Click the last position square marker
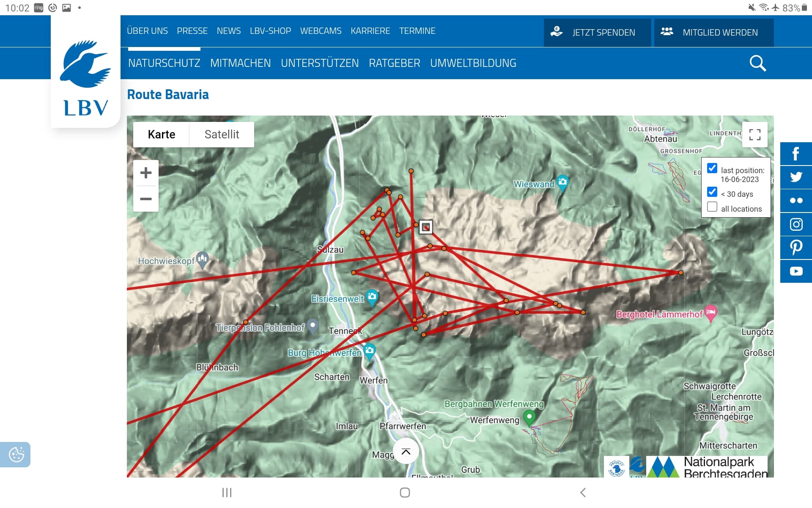 click(x=426, y=227)
